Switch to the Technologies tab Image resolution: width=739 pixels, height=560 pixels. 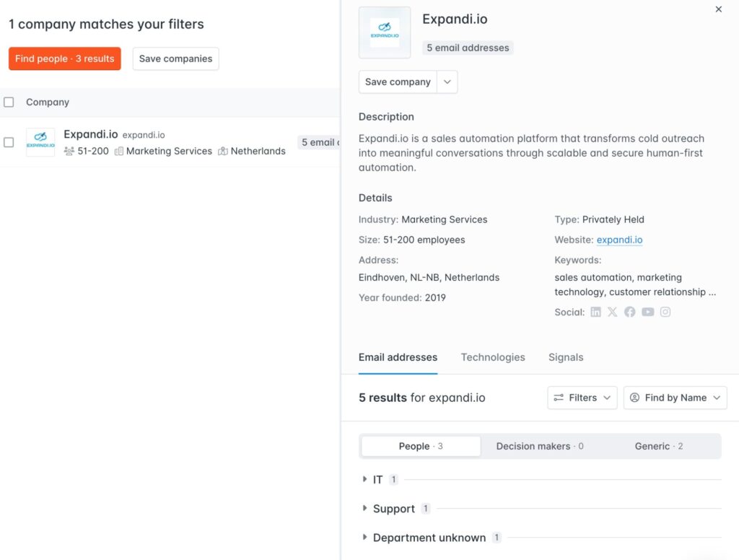[493, 357]
